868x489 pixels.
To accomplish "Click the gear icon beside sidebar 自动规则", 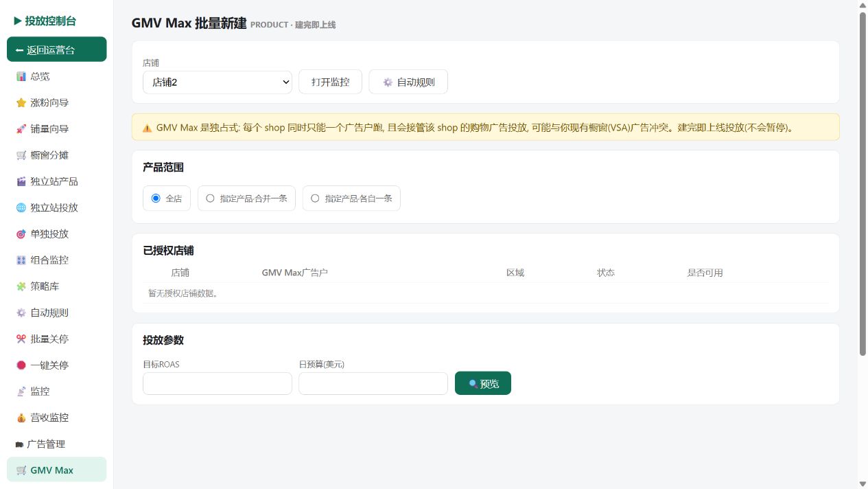I will point(21,312).
